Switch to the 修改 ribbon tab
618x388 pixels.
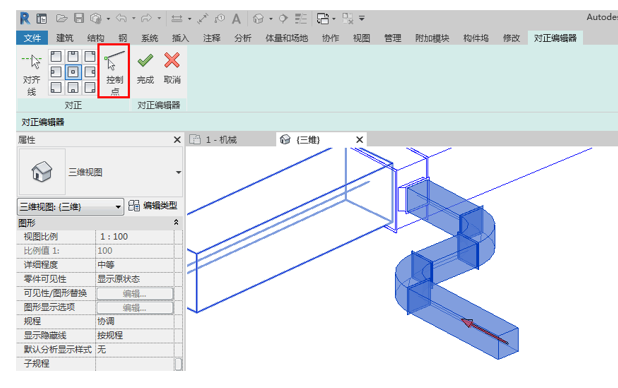(511, 38)
